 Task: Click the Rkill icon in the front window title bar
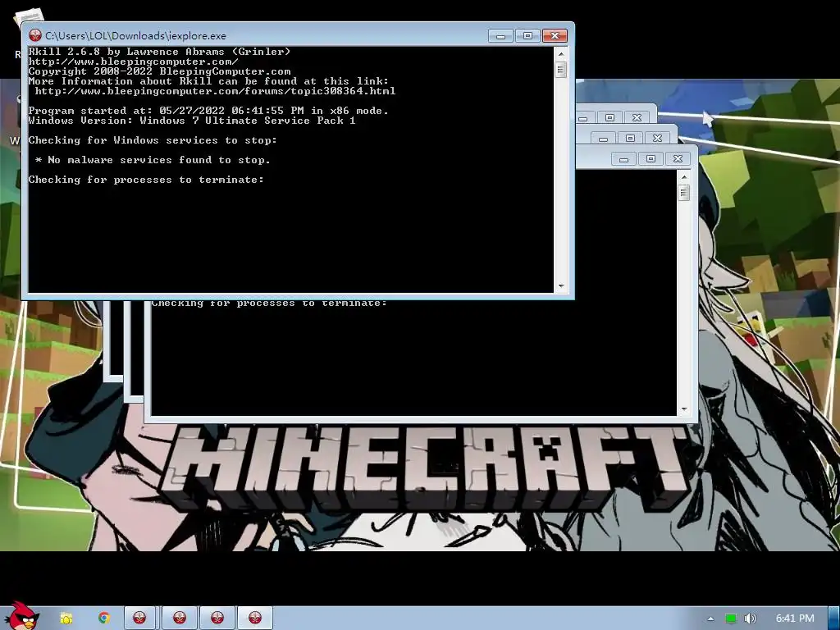point(35,36)
